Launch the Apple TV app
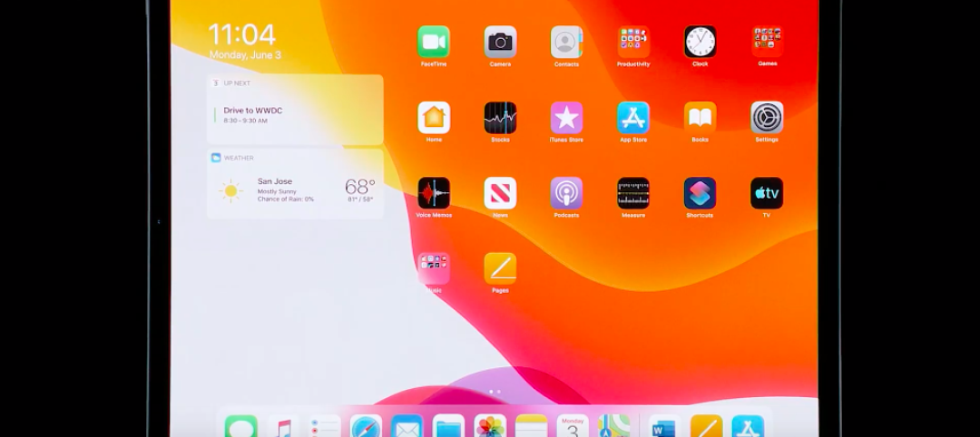Viewport: 980px width, 437px height. pyautogui.click(x=766, y=193)
